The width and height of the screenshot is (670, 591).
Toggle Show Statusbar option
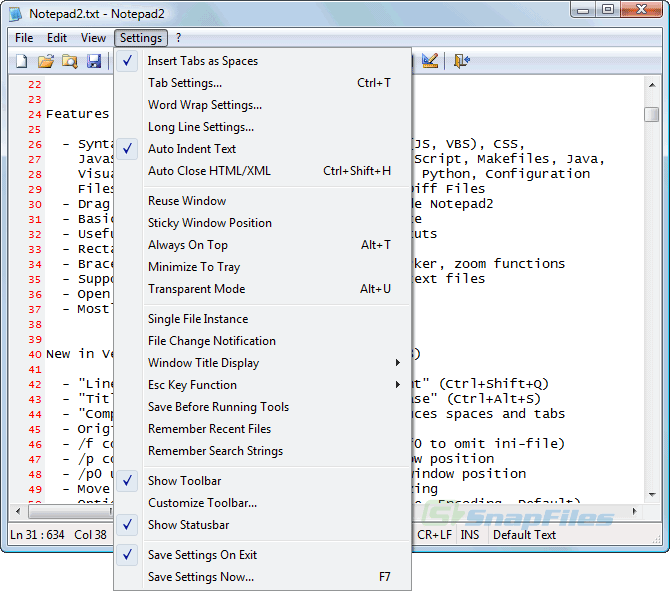262,525
